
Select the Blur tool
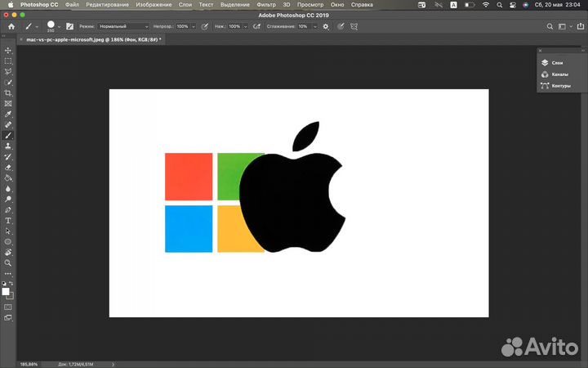click(8, 189)
